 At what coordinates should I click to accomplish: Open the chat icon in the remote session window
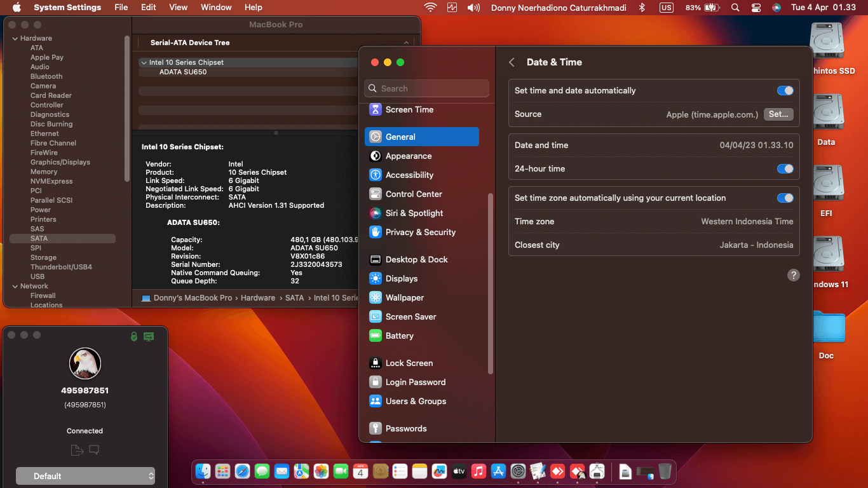94,451
